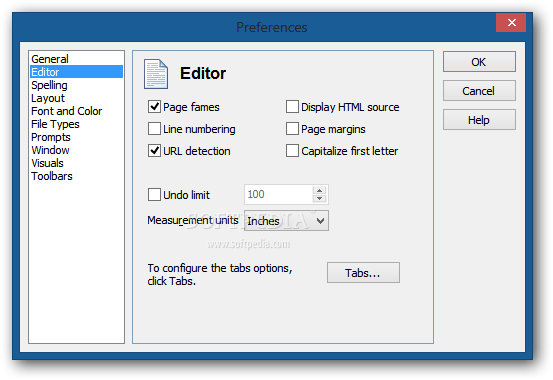The width and height of the screenshot is (553, 380).
Task: Open the Measurement units dropdown
Action: click(286, 221)
